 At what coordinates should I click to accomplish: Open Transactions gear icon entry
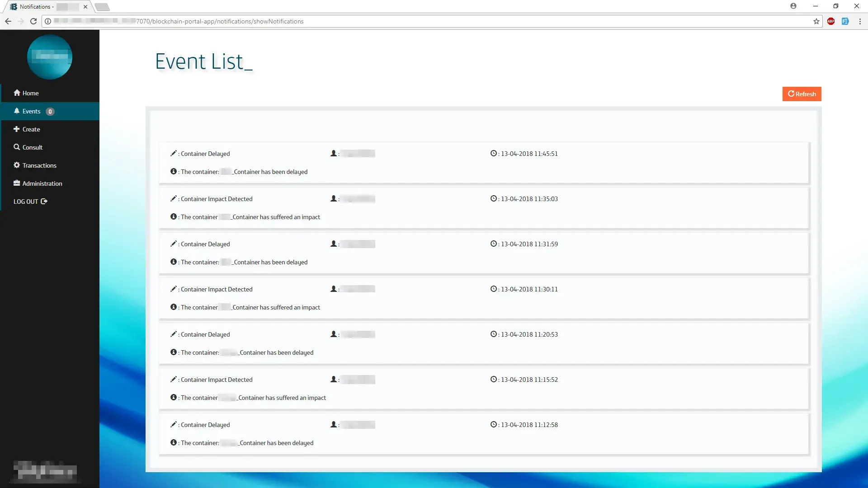17,165
